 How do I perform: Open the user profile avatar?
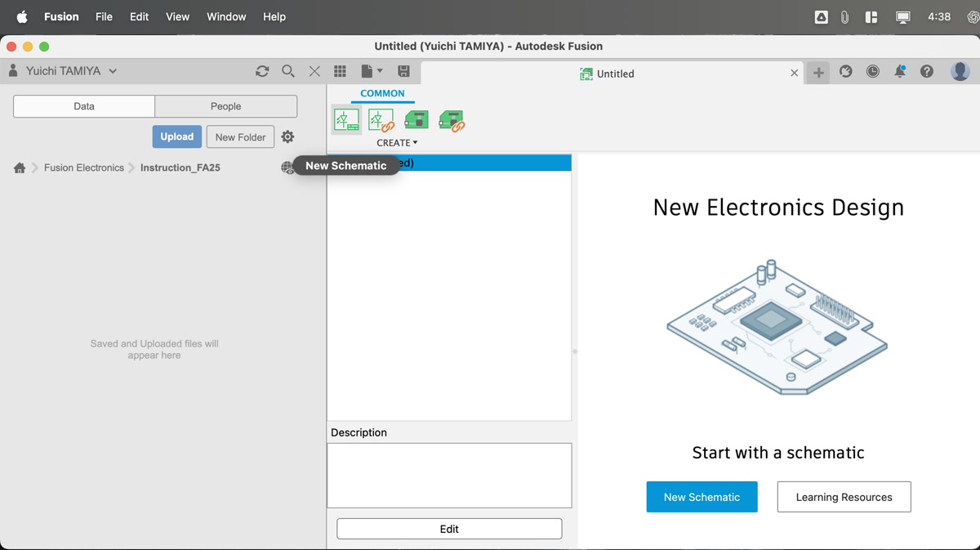tap(960, 71)
